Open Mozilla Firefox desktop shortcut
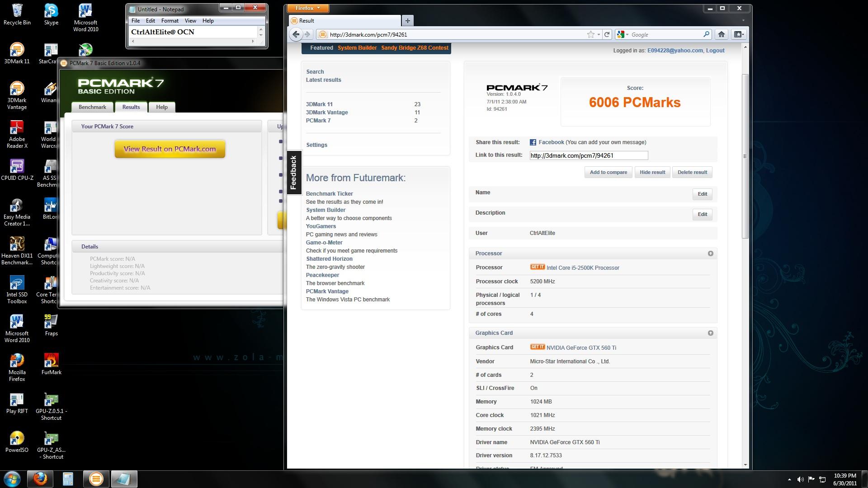This screenshot has height=488, width=868. coord(17,367)
